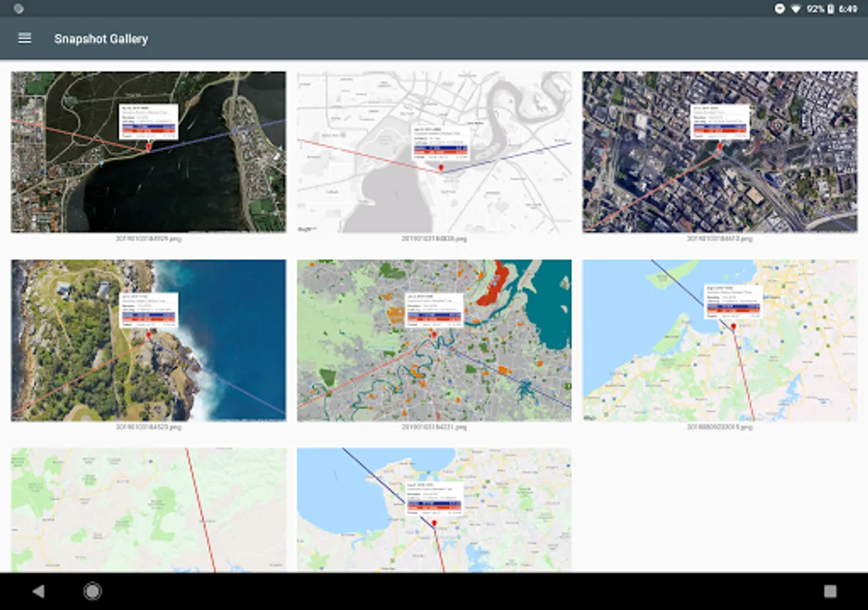
Task: Tap the notification icon in top-left status bar
Action: click(x=18, y=9)
